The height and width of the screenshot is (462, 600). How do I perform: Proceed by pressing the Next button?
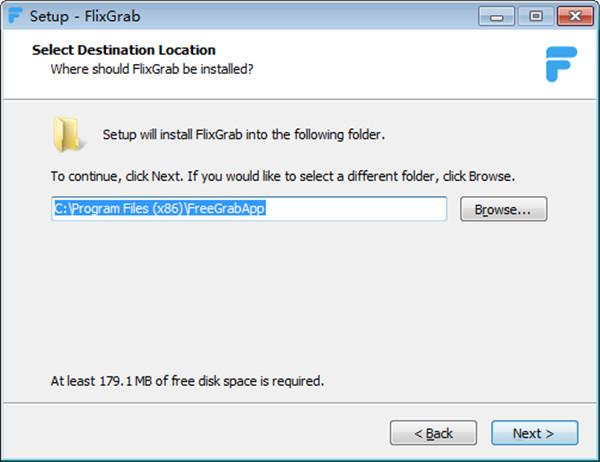coord(534,433)
